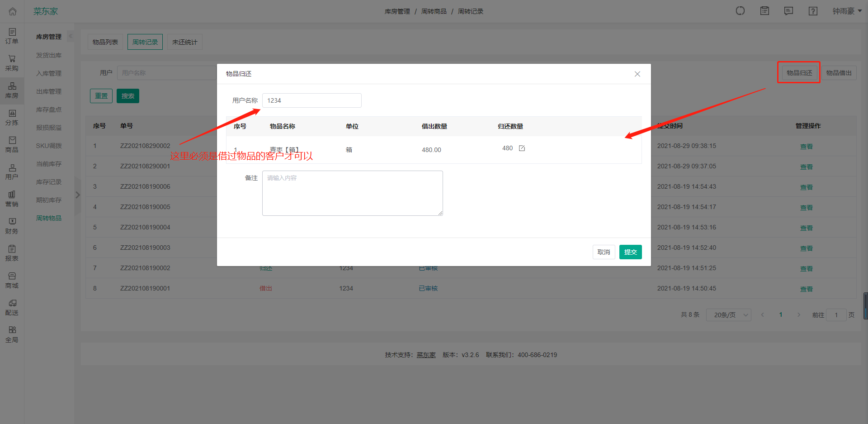The height and width of the screenshot is (424, 868).
Task: Expand the 20条/页 page size dropdown
Action: click(728, 315)
